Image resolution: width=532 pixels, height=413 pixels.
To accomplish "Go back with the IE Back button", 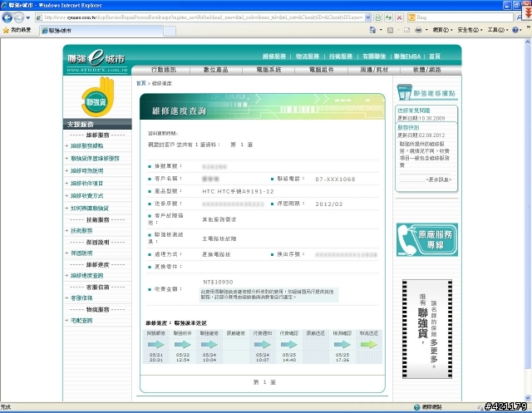I will 7,17.
